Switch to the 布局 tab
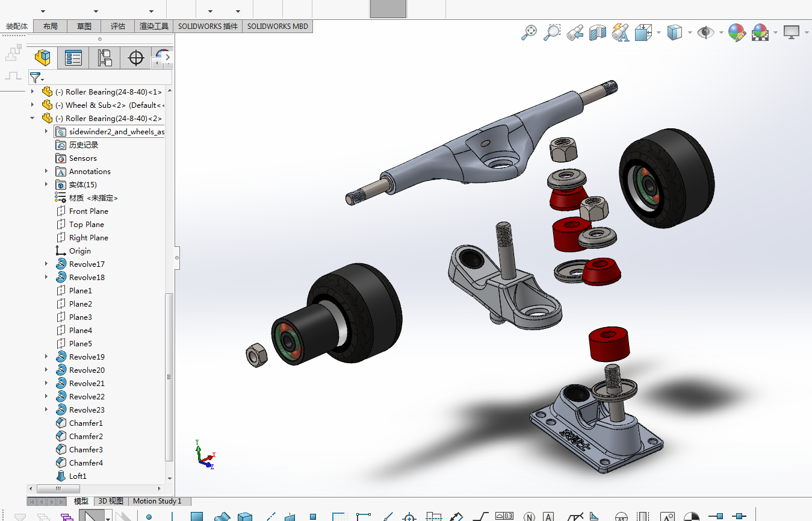812x521 pixels. click(51, 27)
